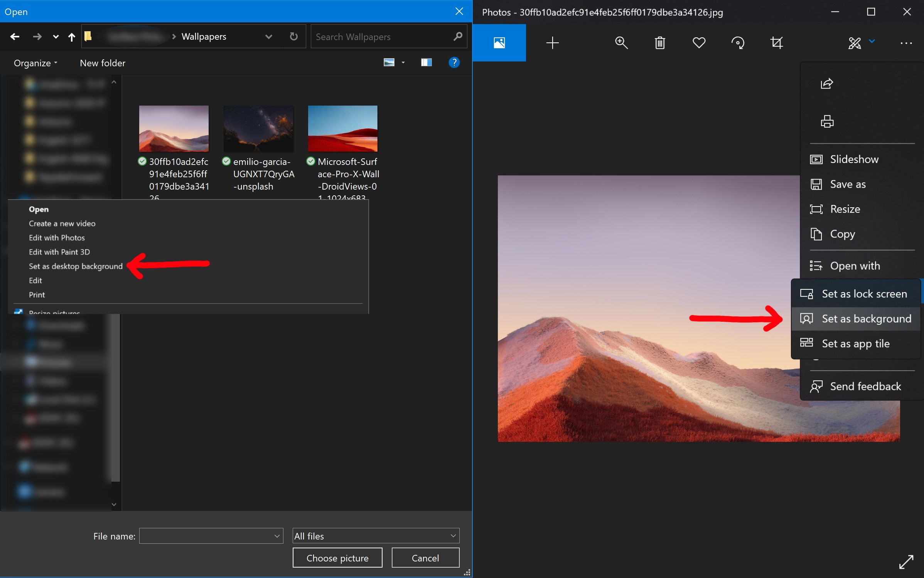Click the file name input field
The image size is (924, 578).
pos(210,535)
